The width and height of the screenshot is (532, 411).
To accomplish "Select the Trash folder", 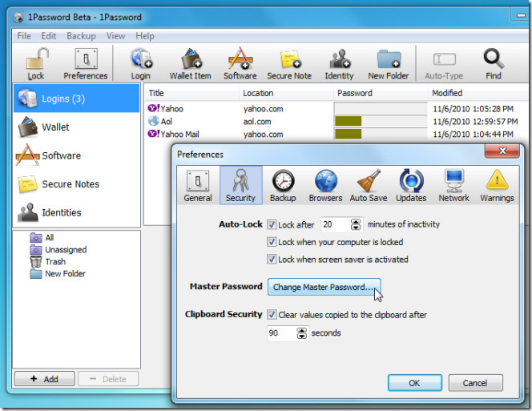I will point(47,262).
